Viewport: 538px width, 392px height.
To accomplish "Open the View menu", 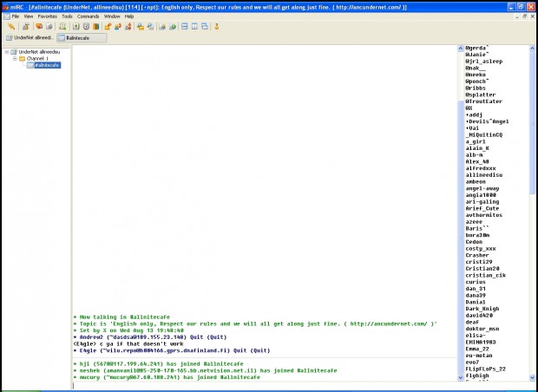I will 29,16.
